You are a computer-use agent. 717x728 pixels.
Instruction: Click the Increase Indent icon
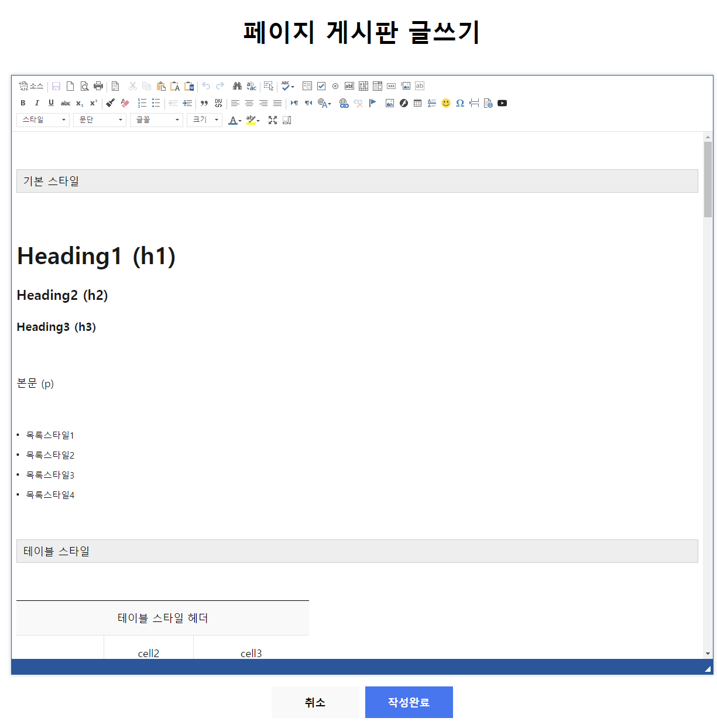187,103
